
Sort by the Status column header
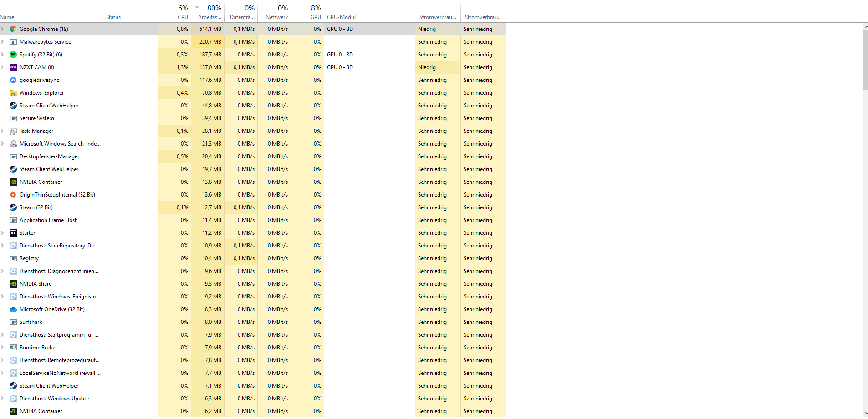[130, 13]
